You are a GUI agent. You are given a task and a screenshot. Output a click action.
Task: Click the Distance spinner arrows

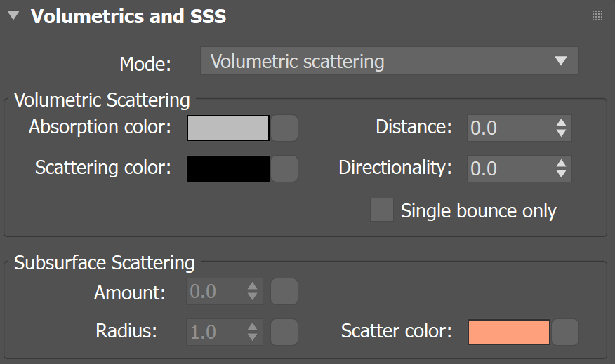tap(561, 128)
